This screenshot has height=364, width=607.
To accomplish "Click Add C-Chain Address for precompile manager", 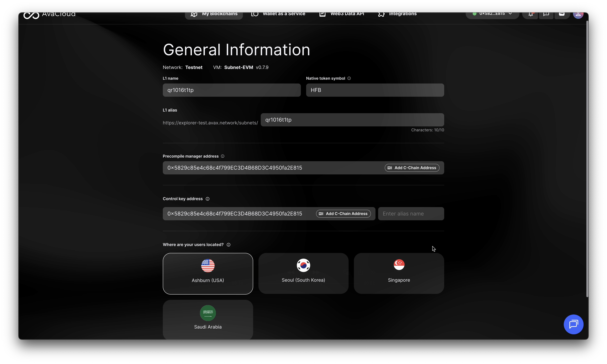I will tap(412, 168).
